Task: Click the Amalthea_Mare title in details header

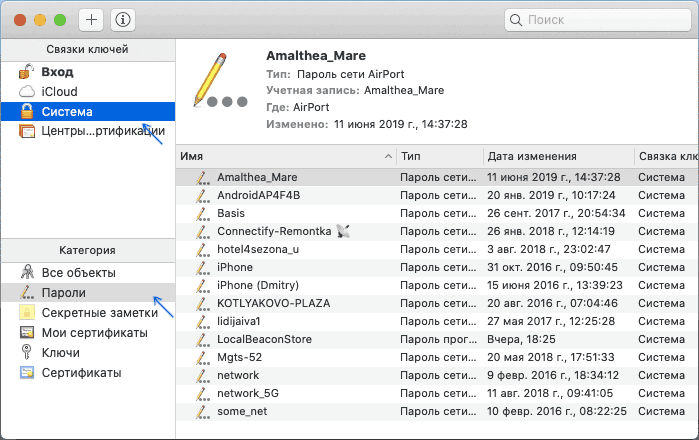Action: [x=316, y=56]
